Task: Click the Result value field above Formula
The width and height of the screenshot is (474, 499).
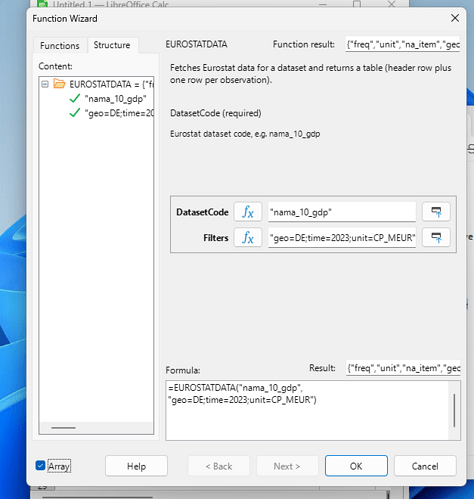Action: pyautogui.click(x=403, y=368)
